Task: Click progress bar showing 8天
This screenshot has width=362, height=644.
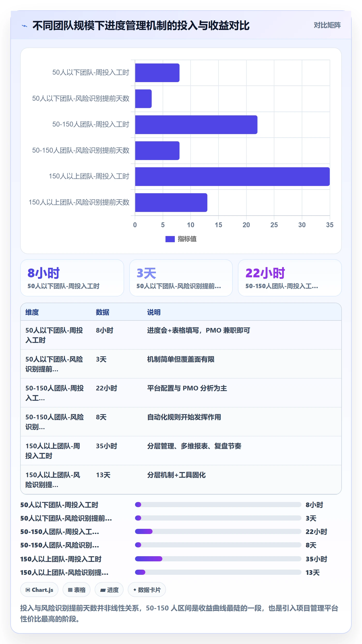Action: 218,545
